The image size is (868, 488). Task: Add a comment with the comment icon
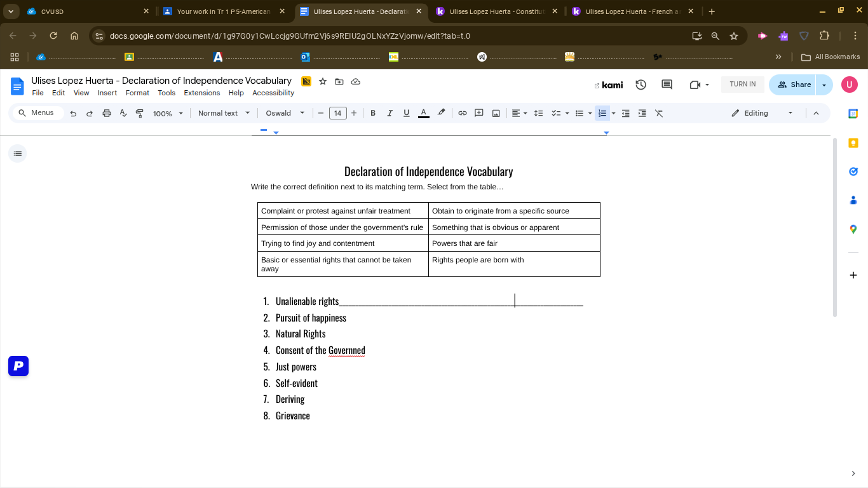point(479,112)
